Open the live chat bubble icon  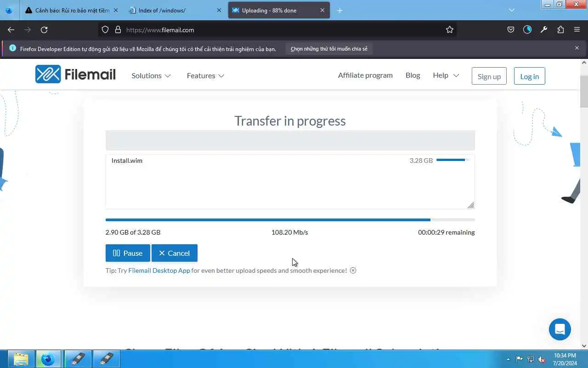point(560,329)
